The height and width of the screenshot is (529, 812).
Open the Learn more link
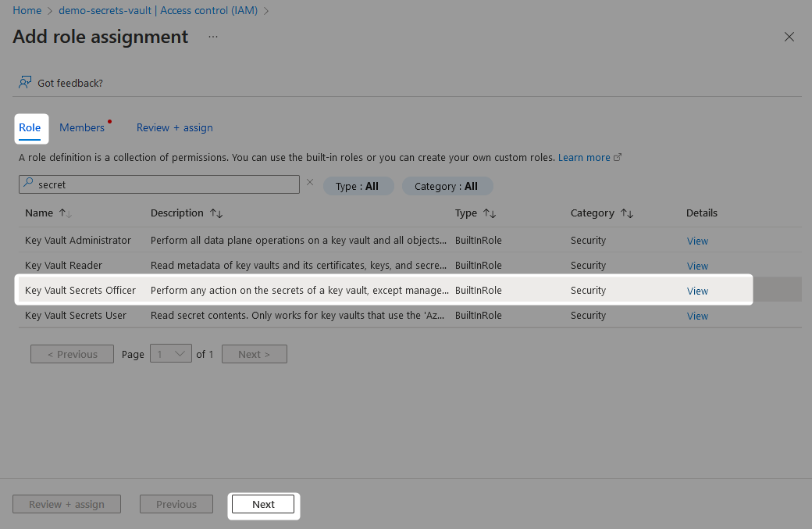click(584, 158)
